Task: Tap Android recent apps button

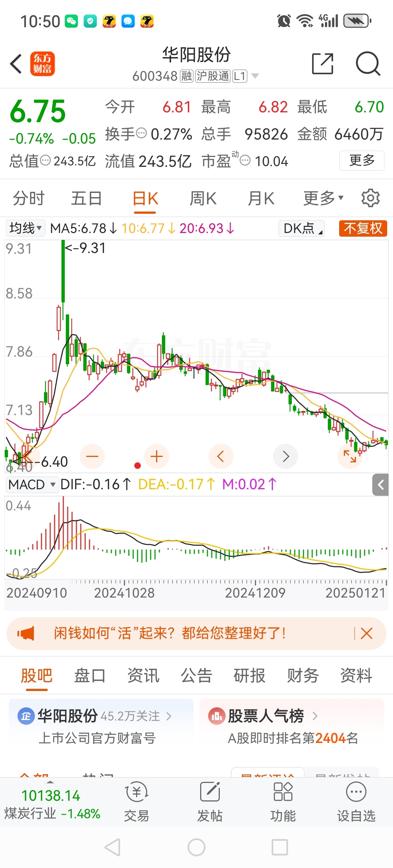Action: 280,847
